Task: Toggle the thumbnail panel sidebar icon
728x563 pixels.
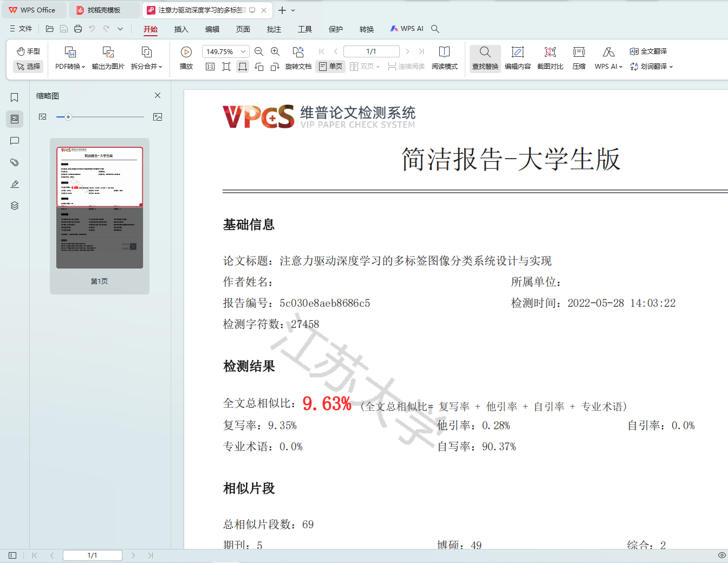Action: pyautogui.click(x=15, y=119)
